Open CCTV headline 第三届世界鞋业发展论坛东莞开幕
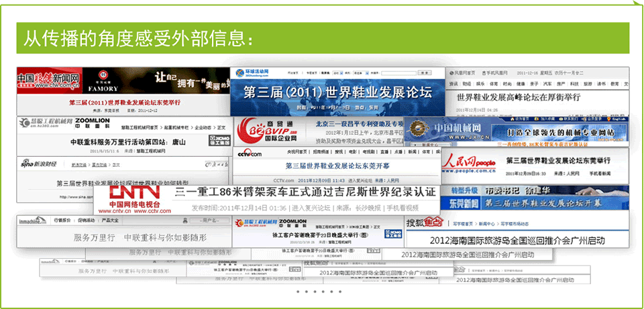This screenshot has width=644, height=309. point(337,166)
